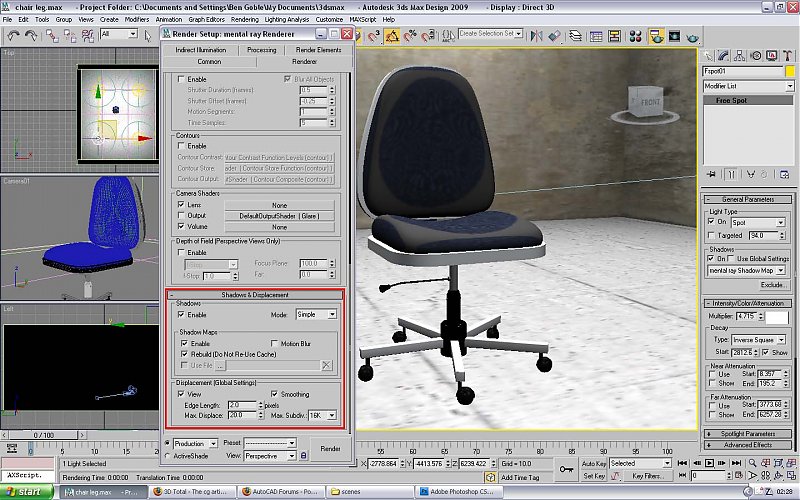Screen dimensions: 800x500
Task: Click the Exclude... button
Action: pos(772,284)
